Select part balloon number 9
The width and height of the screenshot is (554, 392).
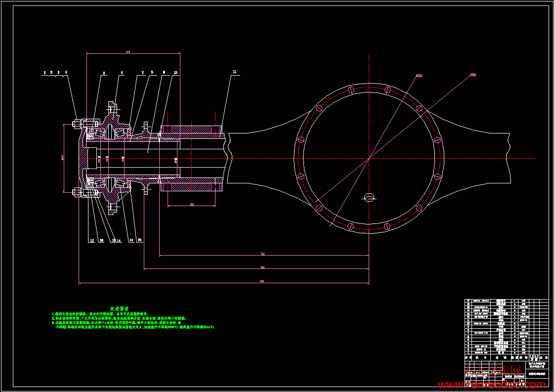click(x=164, y=73)
